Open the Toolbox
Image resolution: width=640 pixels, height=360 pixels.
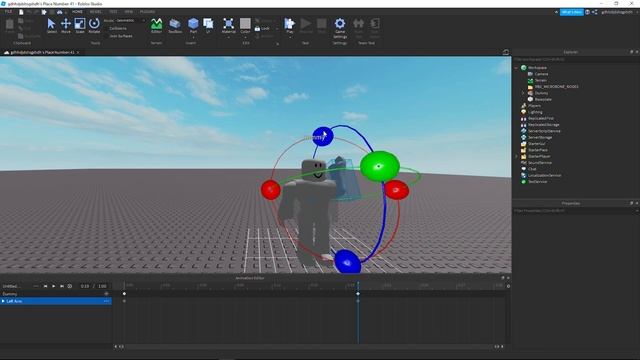pyautogui.click(x=175, y=26)
